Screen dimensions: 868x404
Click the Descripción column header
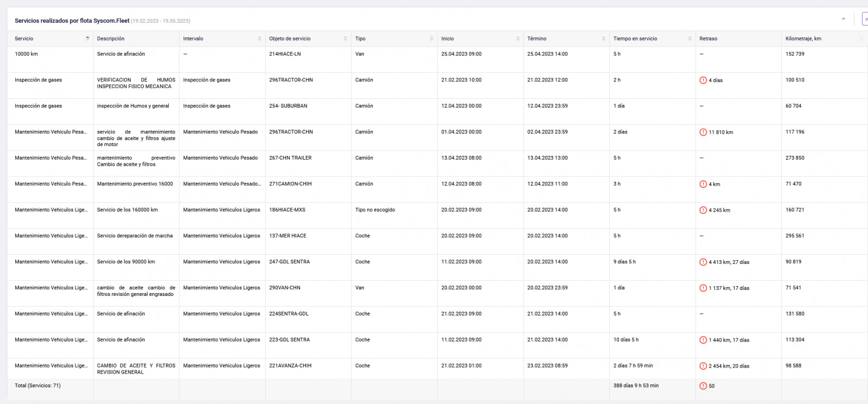111,39
